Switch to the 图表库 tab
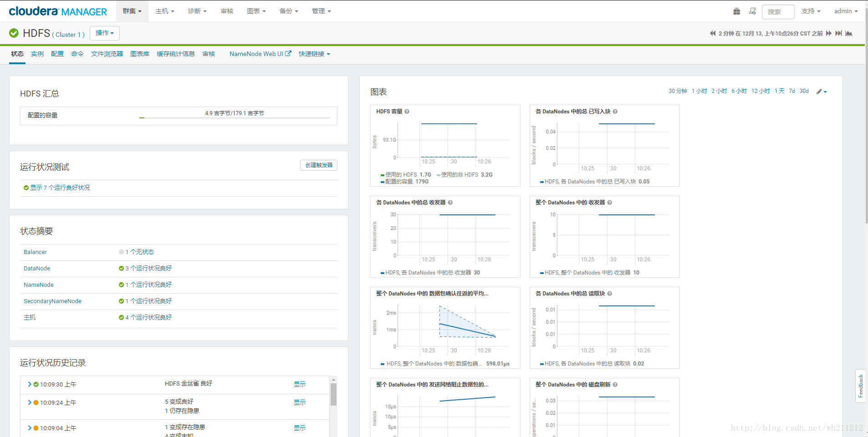The height and width of the screenshot is (437, 868). click(140, 54)
